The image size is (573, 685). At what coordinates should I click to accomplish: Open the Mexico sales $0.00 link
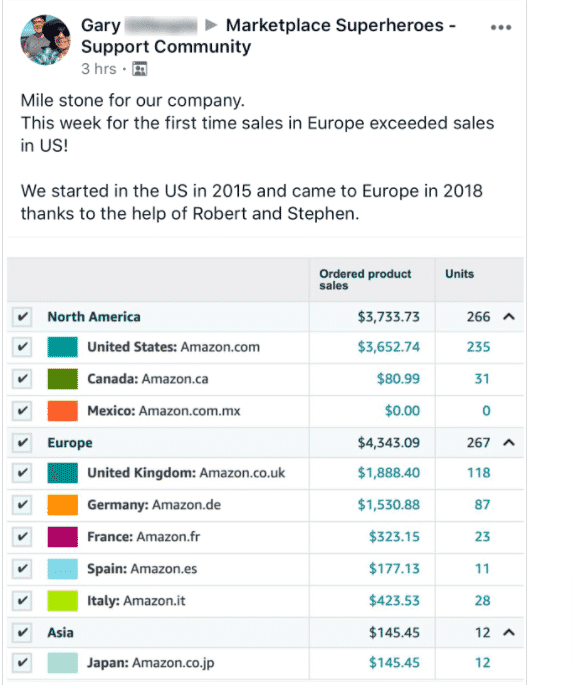(x=402, y=411)
